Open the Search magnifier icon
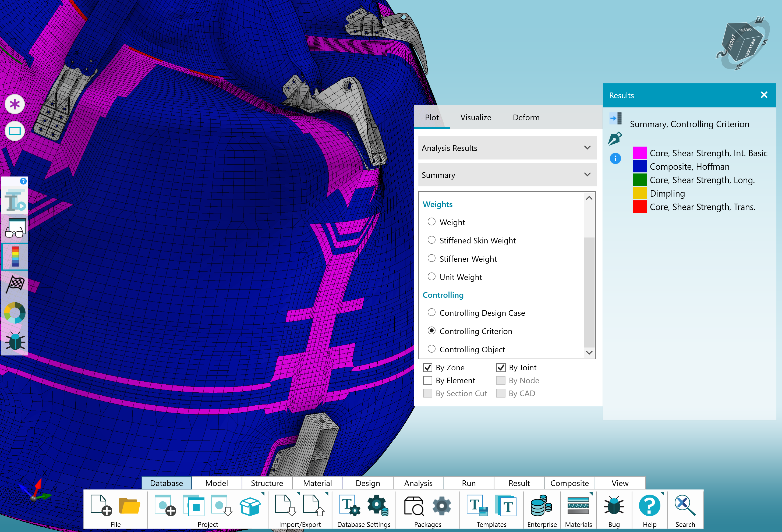This screenshot has height=532, width=782. [x=685, y=505]
